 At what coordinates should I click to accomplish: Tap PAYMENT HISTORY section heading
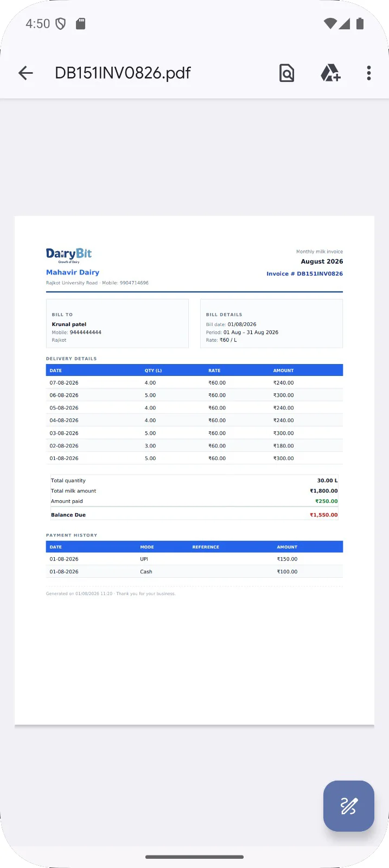pos(72,535)
